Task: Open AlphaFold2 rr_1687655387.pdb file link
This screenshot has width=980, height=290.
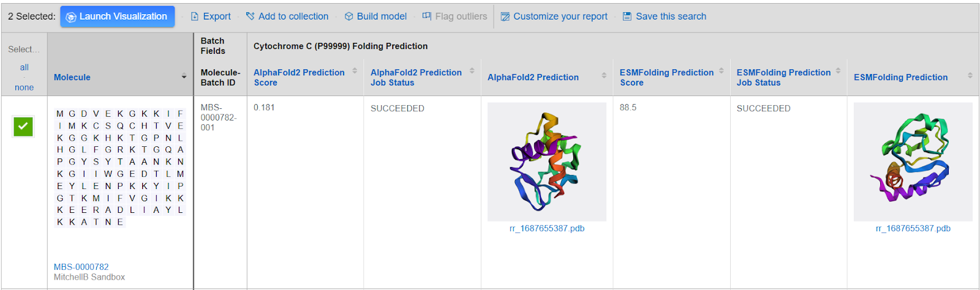Action: point(547,228)
